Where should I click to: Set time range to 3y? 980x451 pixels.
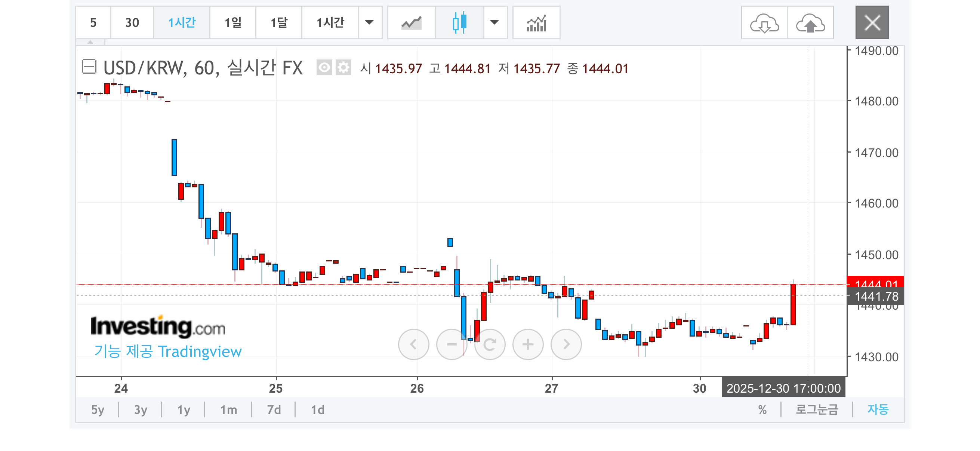141,410
